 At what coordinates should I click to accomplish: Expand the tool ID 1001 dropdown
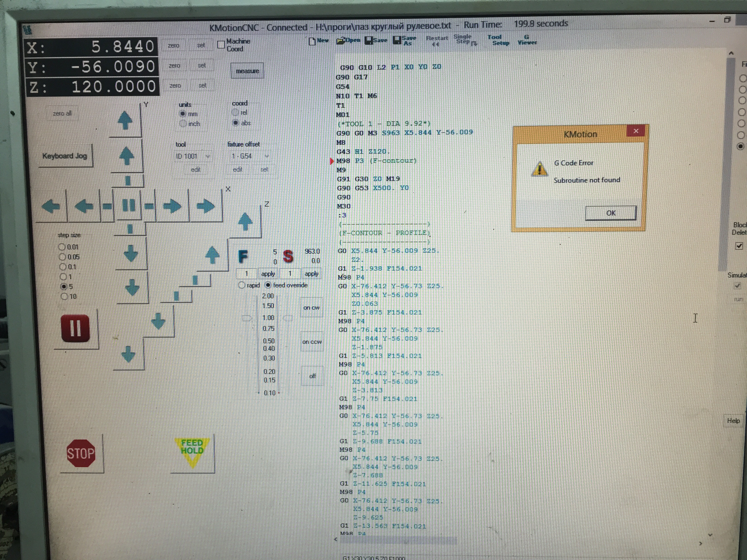click(x=208, y=156)
